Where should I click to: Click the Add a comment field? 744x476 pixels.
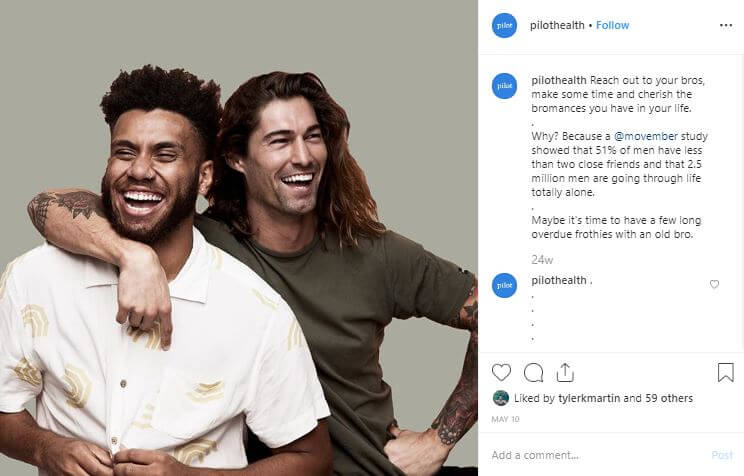598,455
